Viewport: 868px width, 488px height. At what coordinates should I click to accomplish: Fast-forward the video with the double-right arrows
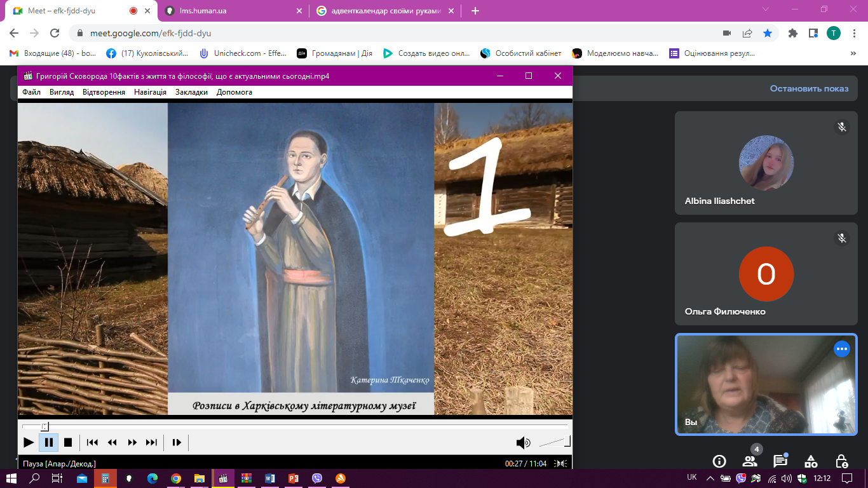132,442
